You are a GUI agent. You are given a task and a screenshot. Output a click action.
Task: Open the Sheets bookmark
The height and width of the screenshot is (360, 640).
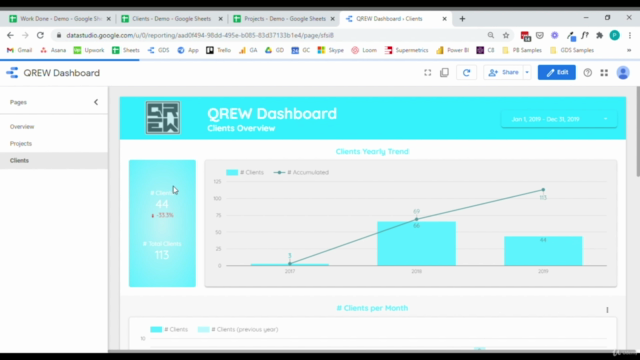tap(126, 50)
